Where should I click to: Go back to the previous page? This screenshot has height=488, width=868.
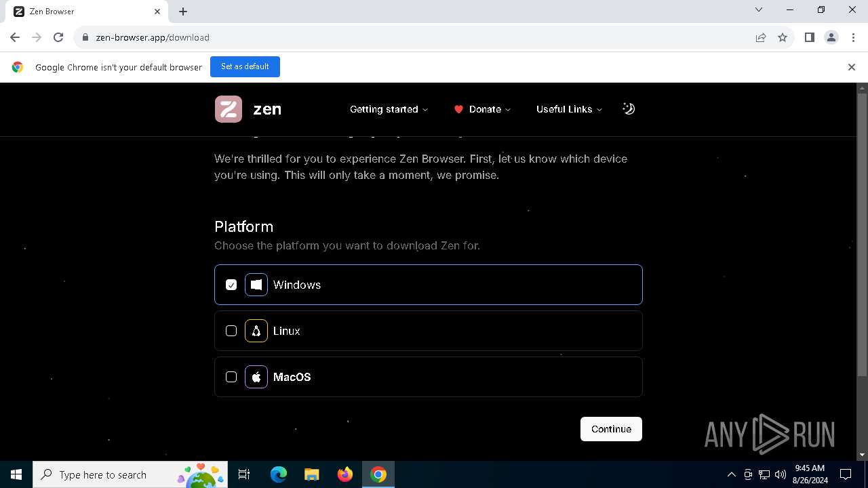coord(15,37)
